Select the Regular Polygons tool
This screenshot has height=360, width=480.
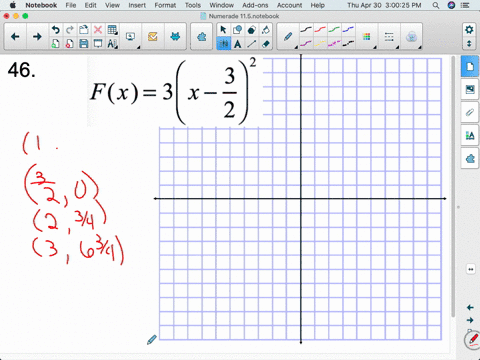click(x=251, y=30)
